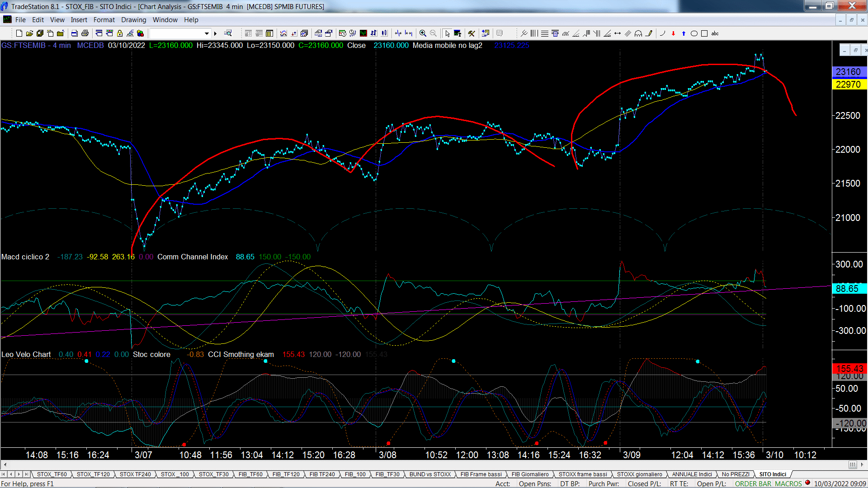
Task: Select the candlestick bar type icon
Action: [x=384, y=33]
